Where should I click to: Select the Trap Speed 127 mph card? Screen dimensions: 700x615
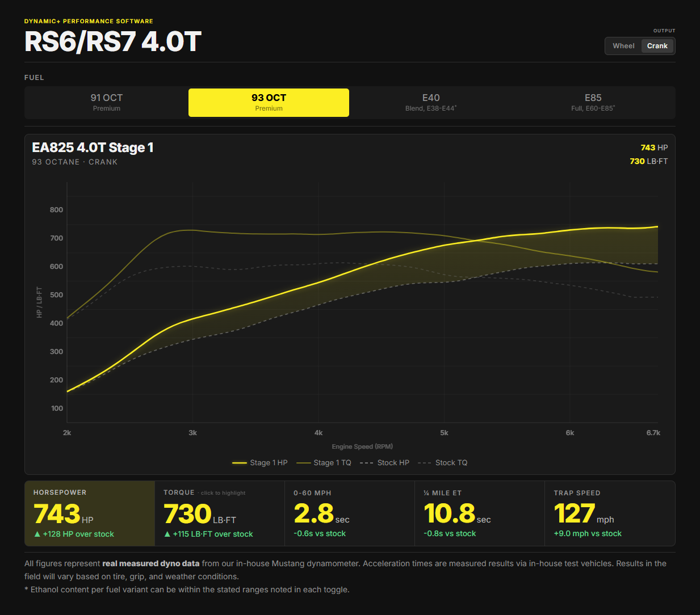tap(610, 513)
